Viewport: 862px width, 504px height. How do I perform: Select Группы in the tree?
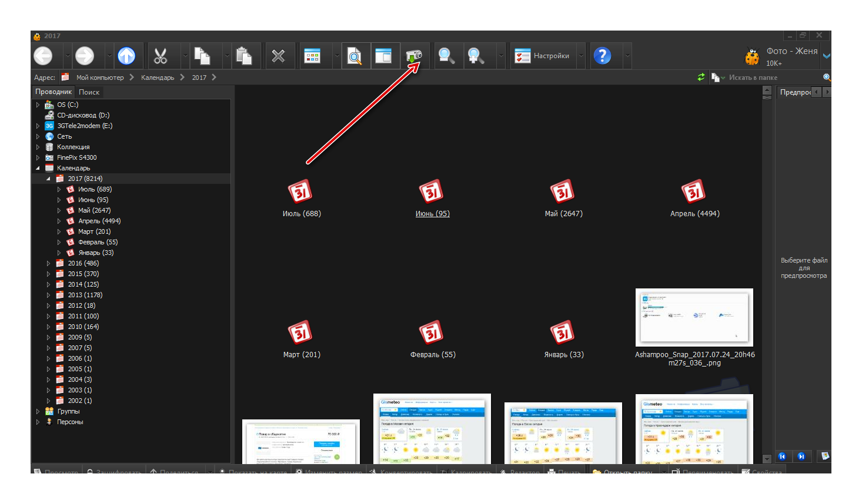pos(68,411)
